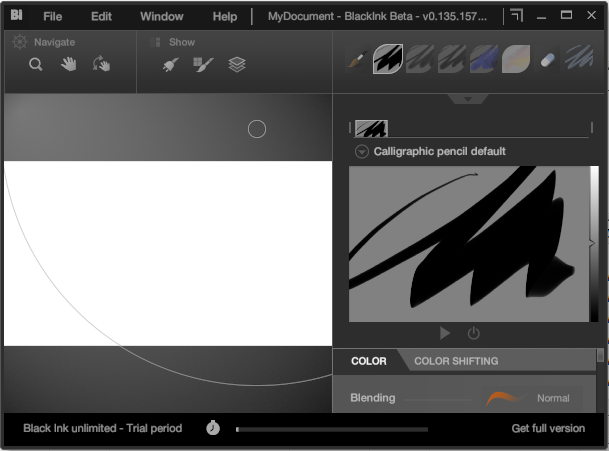Open the Blending mode Normal dropdown
The height and width of the screenshot is (451, 609).
(x=531, y=398)
